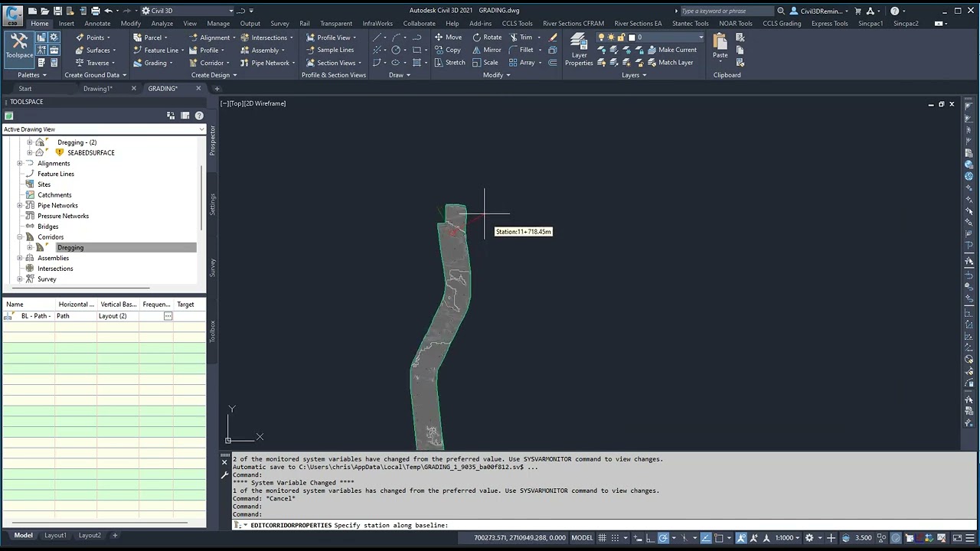Open the Pipe Network dropdown
980x551 pixels.
click(x=267, y=63)
